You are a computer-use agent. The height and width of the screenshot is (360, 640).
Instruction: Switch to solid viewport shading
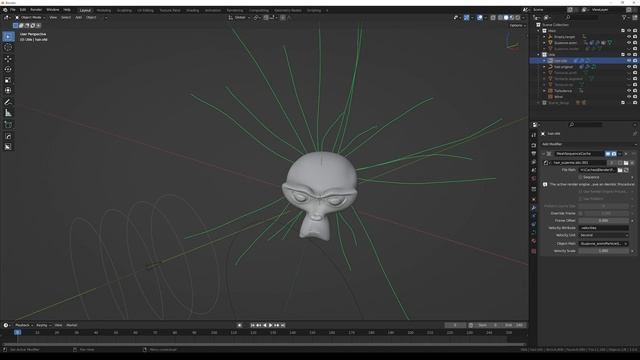pyautogui.click(x=506, y=18)
